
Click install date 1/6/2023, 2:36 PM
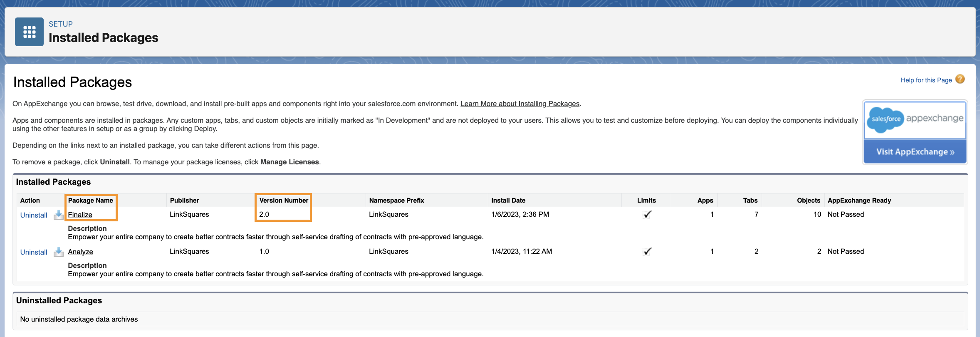pos(520,214)
